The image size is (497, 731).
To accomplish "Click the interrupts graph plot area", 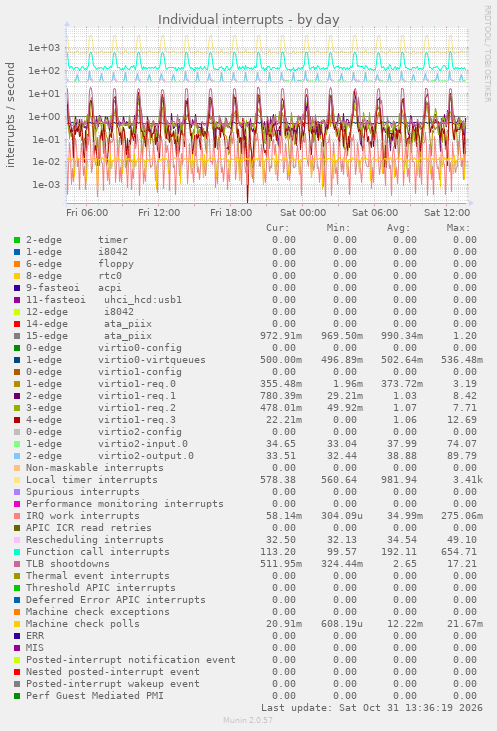I will click(x=267, y=116).
